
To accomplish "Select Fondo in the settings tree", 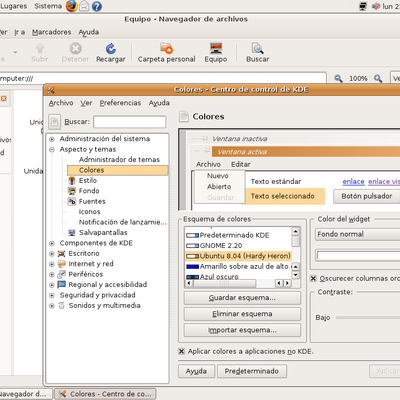I will coord(89,191).
